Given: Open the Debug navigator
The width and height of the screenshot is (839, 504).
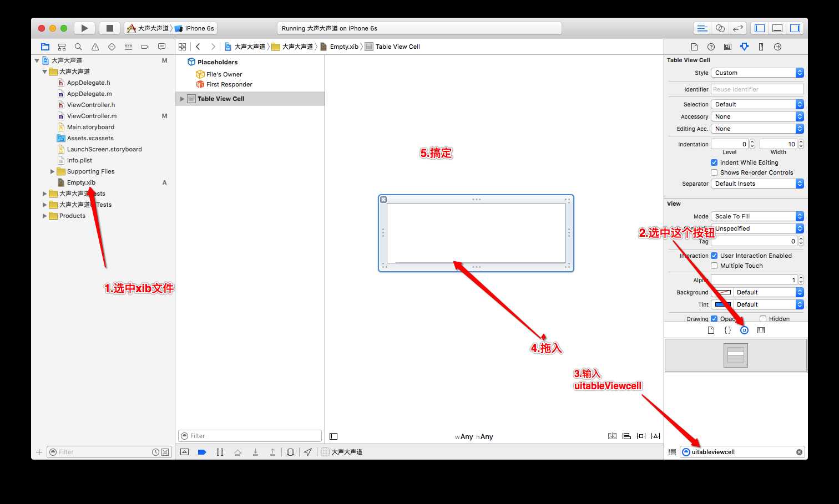Looking at the screenshot, I should (x=128, y=47).
